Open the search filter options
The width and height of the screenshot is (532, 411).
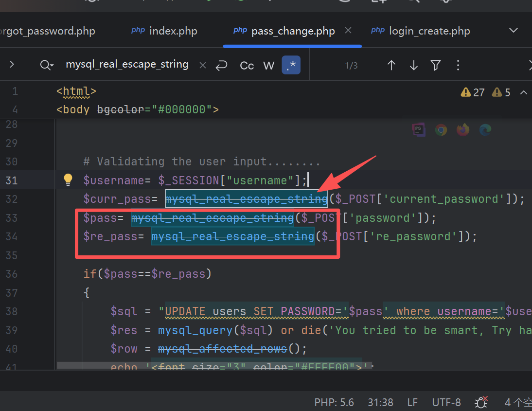pos(436,65)
